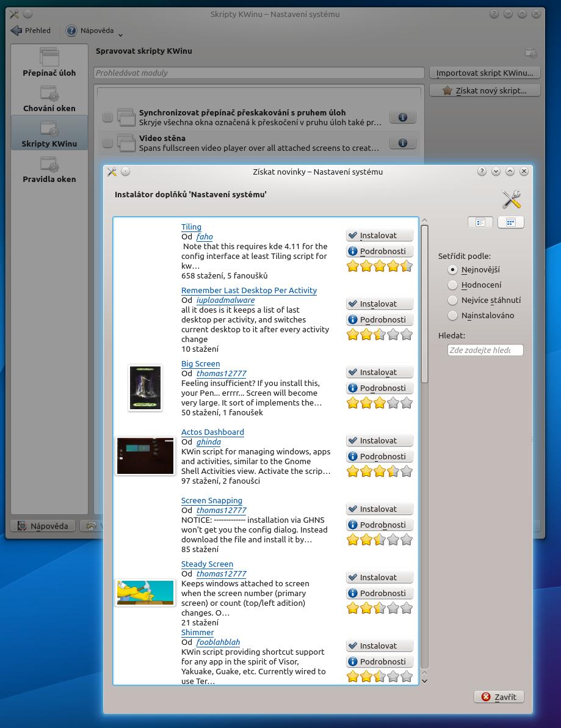Install Screen Snapping script
561x728 pixels.
(380, 509)
